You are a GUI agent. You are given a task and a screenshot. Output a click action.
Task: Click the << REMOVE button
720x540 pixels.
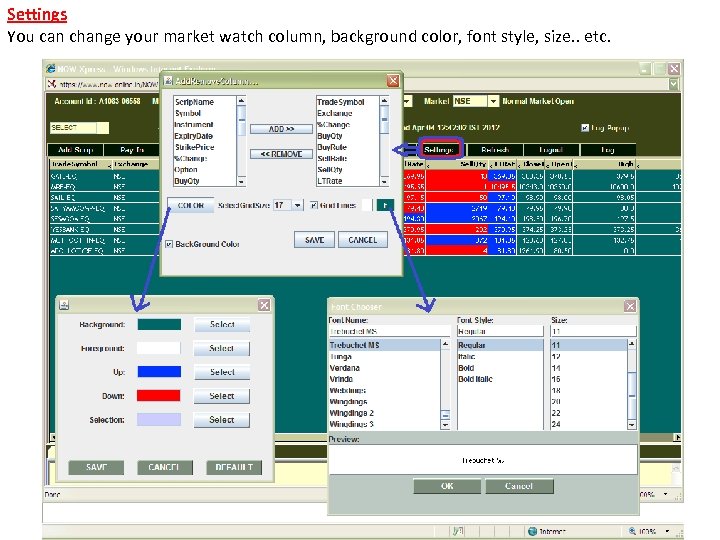pos(281,154)
